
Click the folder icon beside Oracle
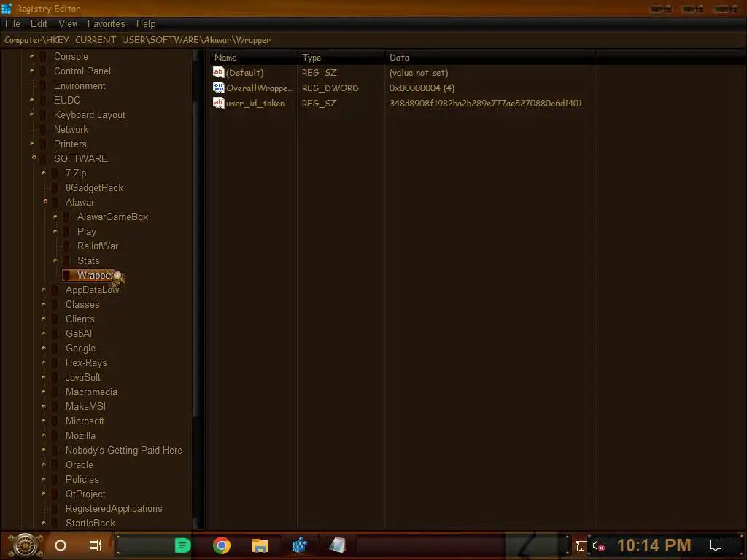[55, 464]
